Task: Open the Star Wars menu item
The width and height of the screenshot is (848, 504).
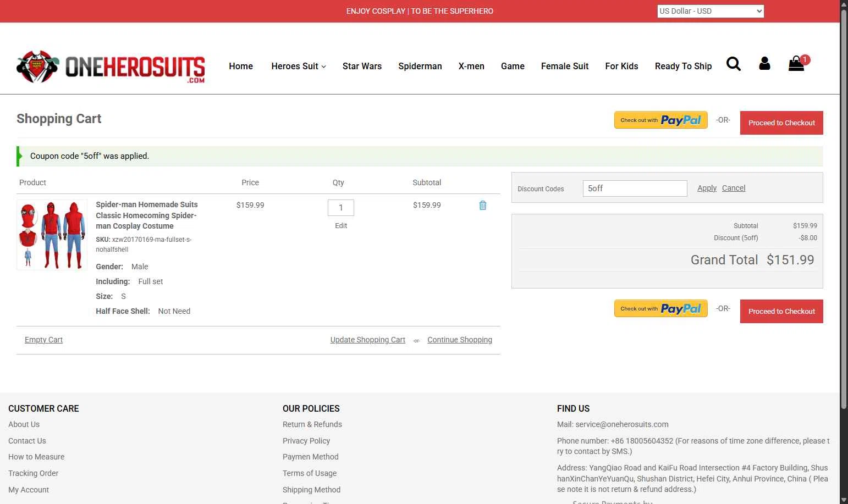Action: (362, 66)
